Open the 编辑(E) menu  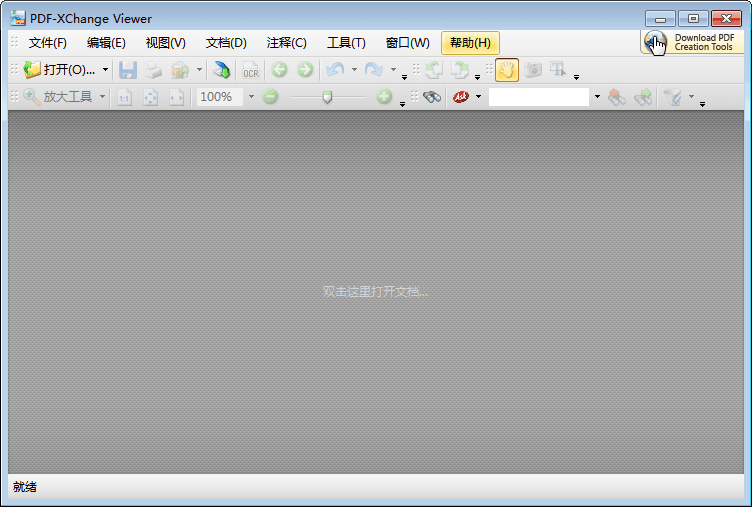106,43
